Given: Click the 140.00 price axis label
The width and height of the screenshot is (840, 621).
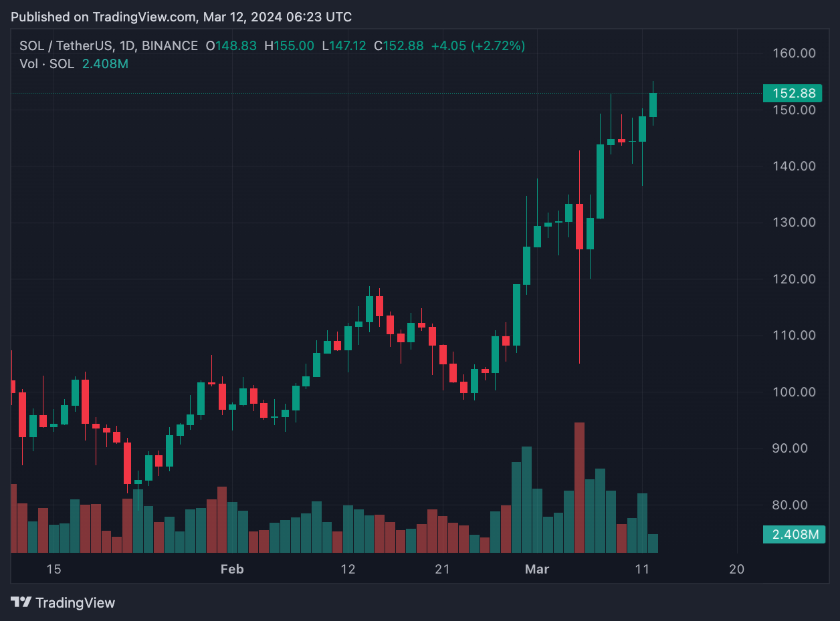Looking at the screenshot, I should (794, 166).
